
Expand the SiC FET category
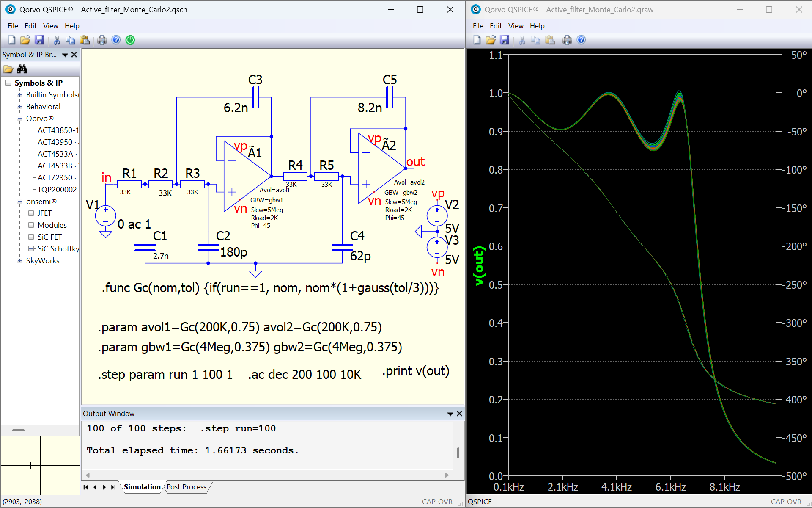31,237
